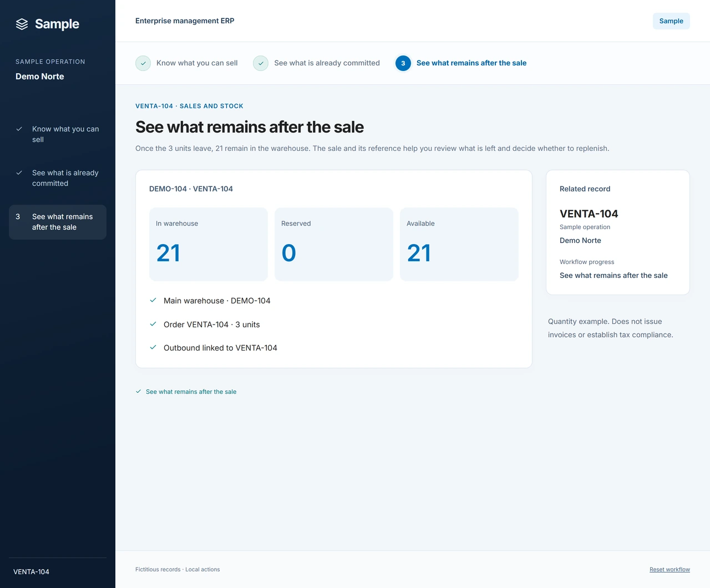Click the checkmark beside sidebar 'Know what you can sell'
Image resolution: width=710 pixels, height=588 pixels.
point(19,129)
